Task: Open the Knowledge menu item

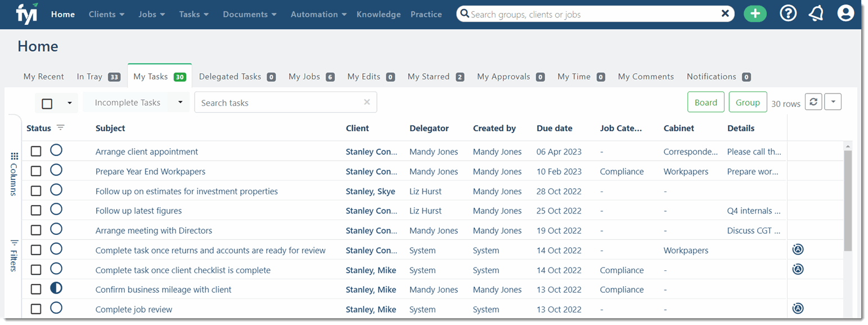Action: [378, 14]
